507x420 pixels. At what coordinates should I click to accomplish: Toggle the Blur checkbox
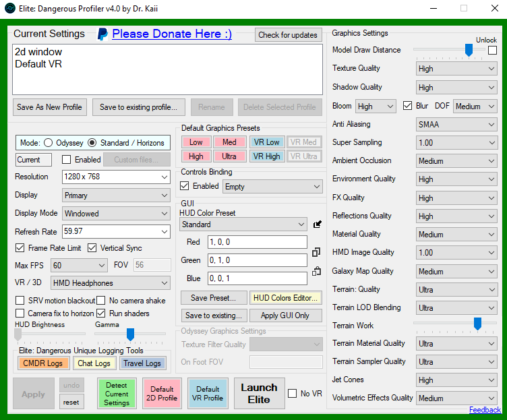(407, 106)
